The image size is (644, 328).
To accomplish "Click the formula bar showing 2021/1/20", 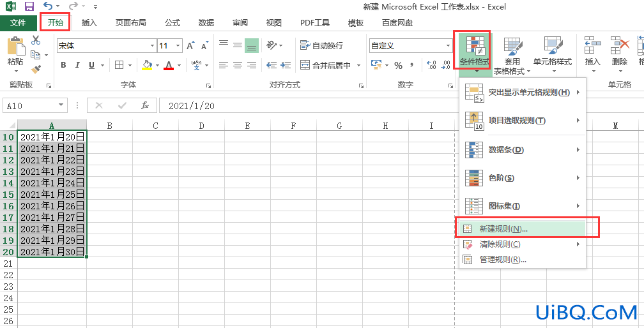I will [x=401, y=106].
